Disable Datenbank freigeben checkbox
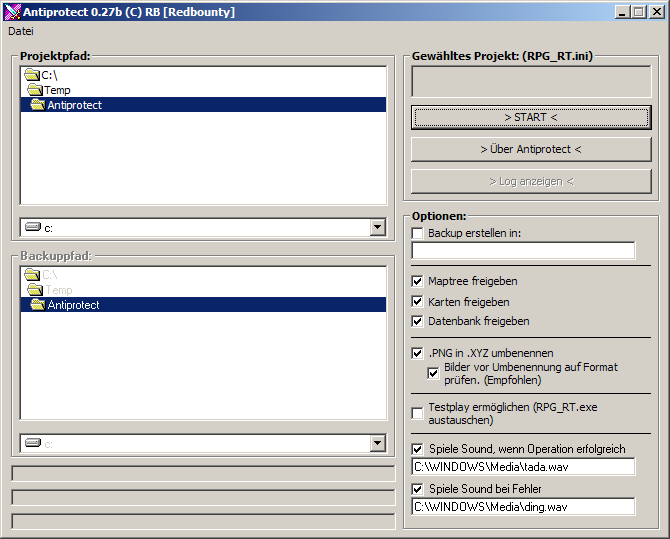The height and width of the screenshot is (539, 670). point(418,321)
